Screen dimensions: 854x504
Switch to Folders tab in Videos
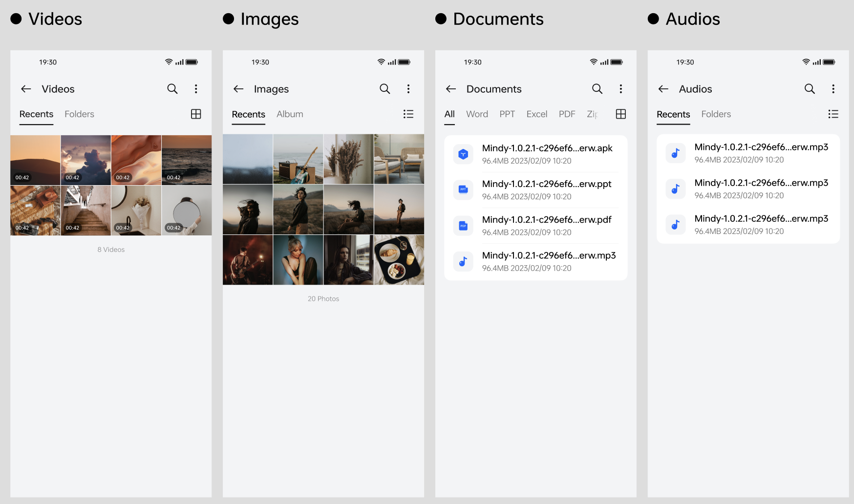point(79,114)
